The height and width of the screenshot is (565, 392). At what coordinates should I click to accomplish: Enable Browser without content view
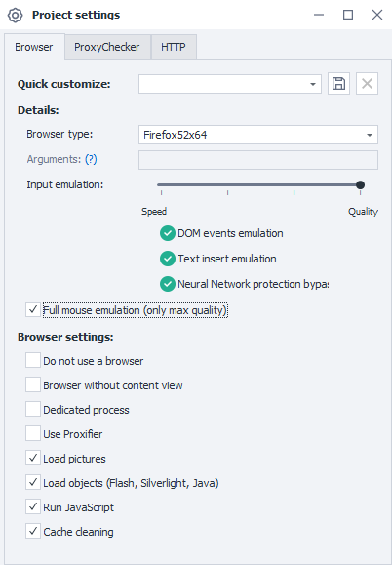point(33,384)
